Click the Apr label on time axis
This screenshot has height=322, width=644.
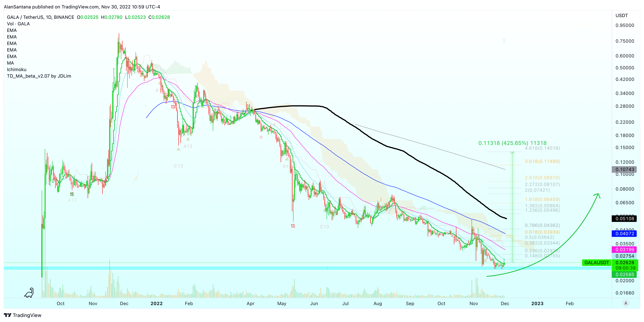coord(250,304)
